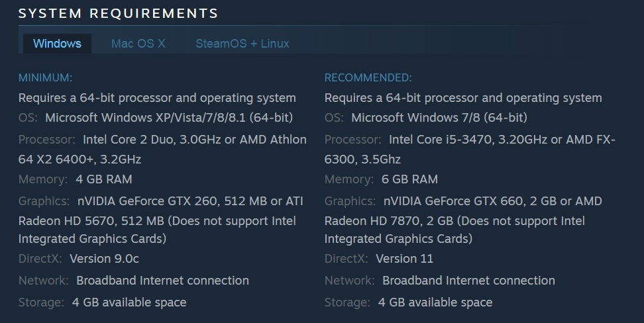Open the SteamOS + Linux tab

click(242, 44)
